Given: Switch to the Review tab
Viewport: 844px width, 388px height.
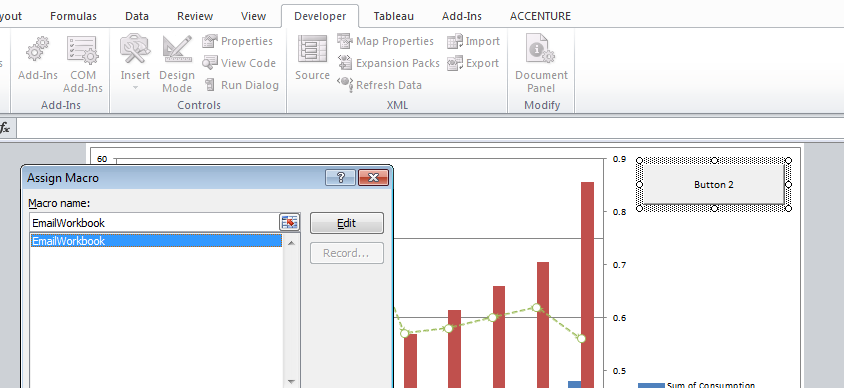Looking at the screenshot, I should (x=195, y=16).
